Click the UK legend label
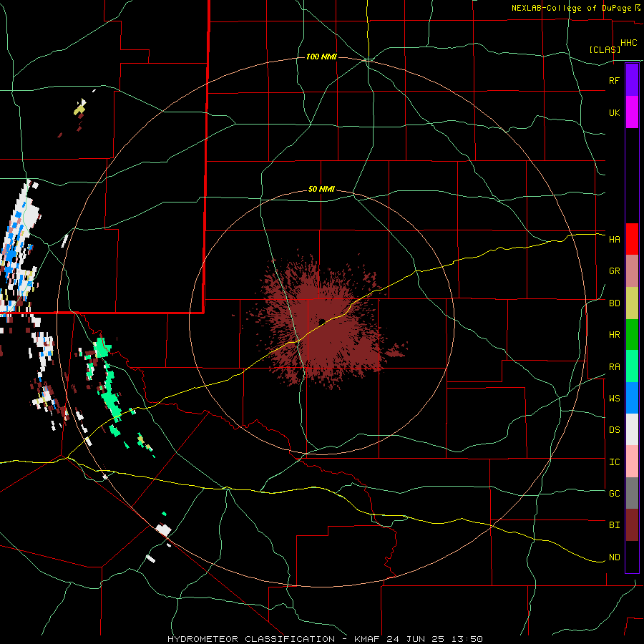 pyautogui.click(x=615, y=112)
